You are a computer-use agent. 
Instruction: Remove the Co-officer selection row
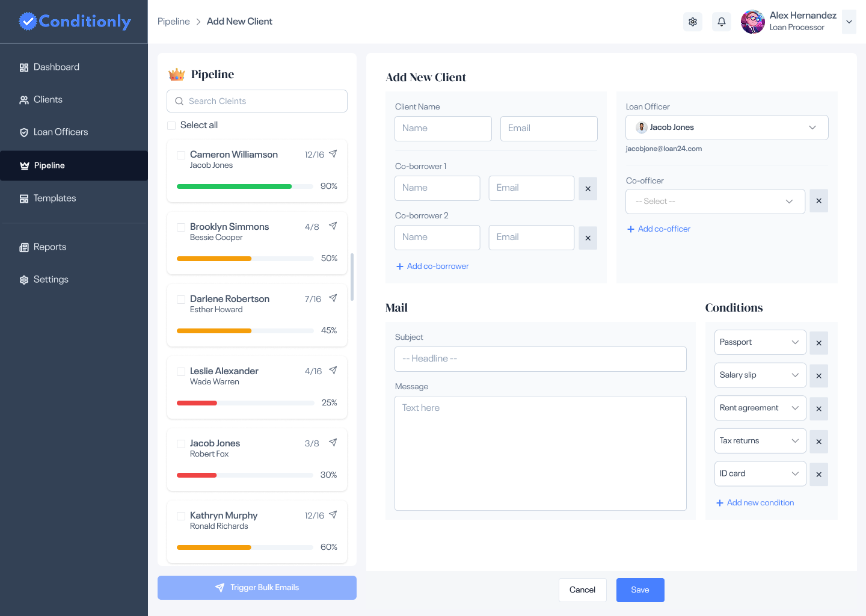click(x=818, y=201)
